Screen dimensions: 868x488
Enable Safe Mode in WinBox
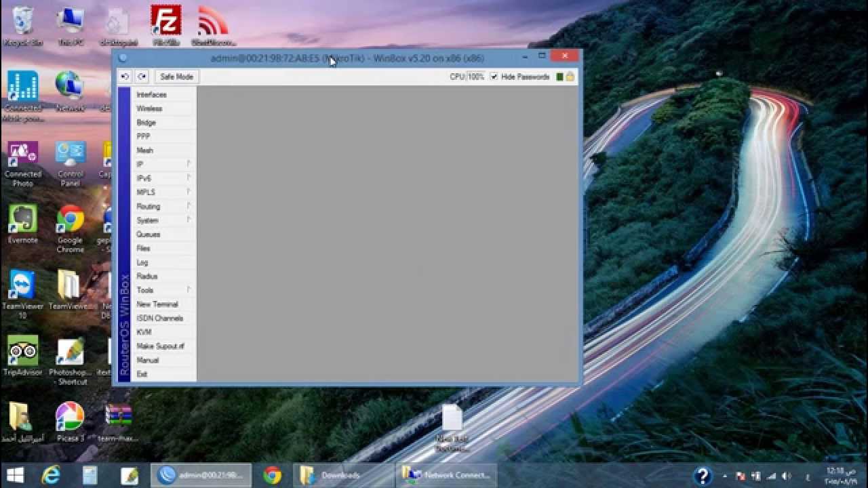(x=176, y=77)
